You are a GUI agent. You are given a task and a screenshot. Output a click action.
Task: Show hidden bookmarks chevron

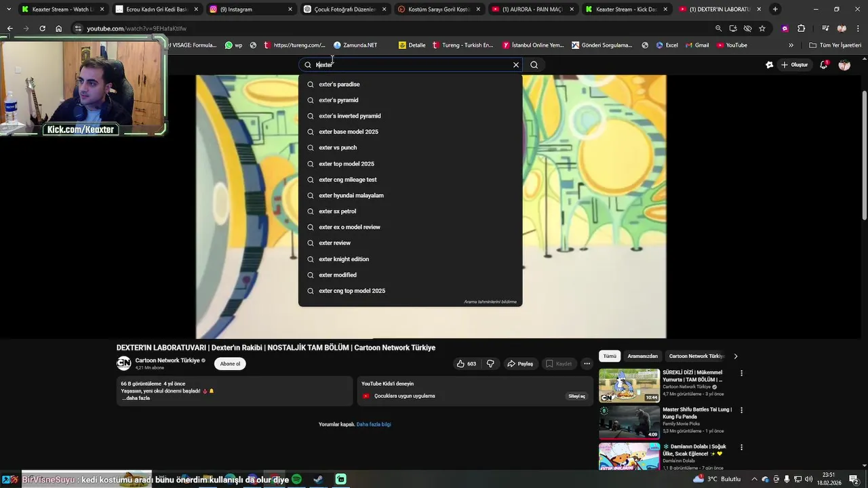pyautogui.click(x=791, y=45)
